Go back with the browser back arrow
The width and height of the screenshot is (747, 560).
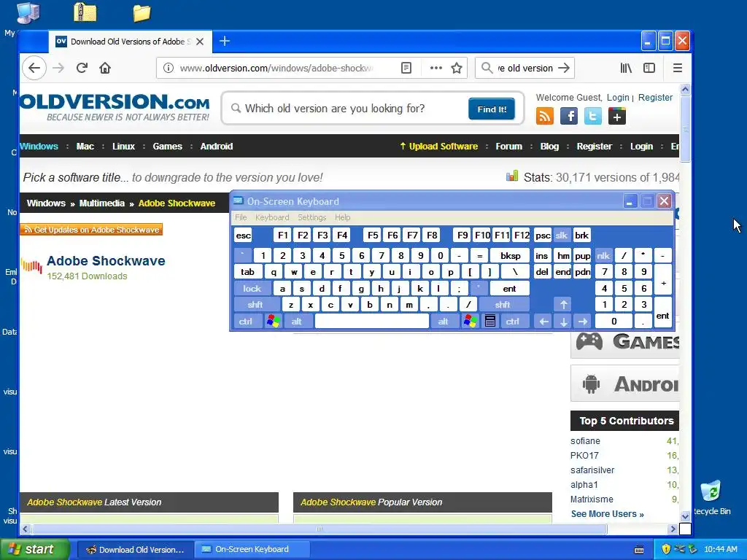pyautogui.click(x=34, y=68)
